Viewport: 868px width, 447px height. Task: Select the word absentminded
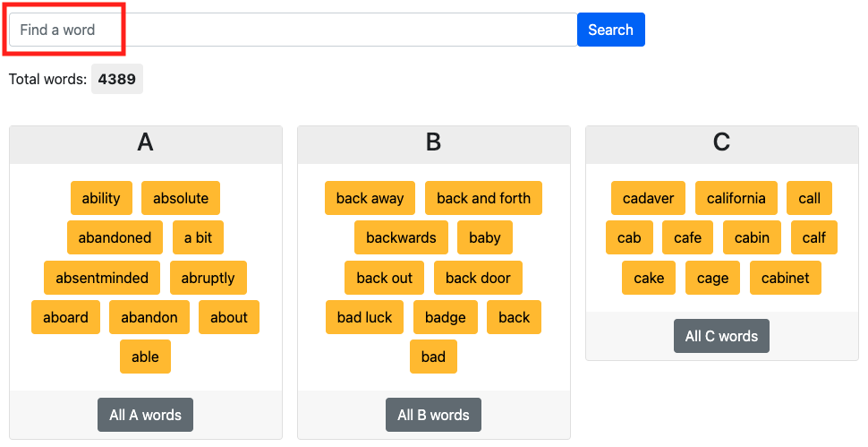(x=102, y=278)
